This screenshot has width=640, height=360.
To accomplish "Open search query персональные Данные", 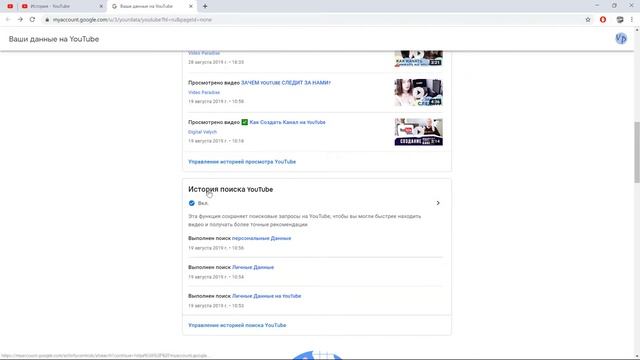I will pyautogui.click(x=261, y=238).
